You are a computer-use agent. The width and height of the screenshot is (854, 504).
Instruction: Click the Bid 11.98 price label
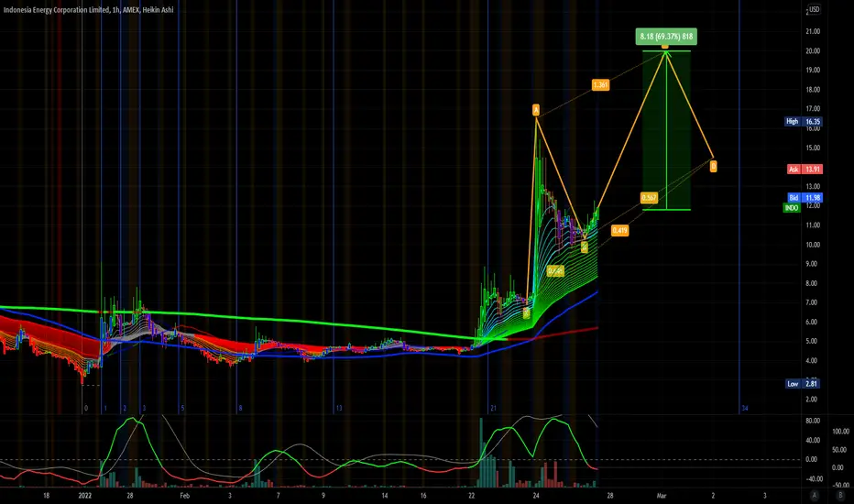pos(805,198)
